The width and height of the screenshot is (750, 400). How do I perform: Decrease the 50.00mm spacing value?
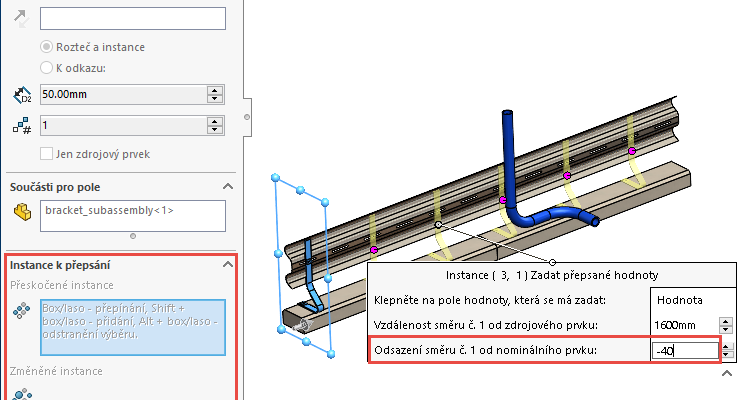point(215,99)
